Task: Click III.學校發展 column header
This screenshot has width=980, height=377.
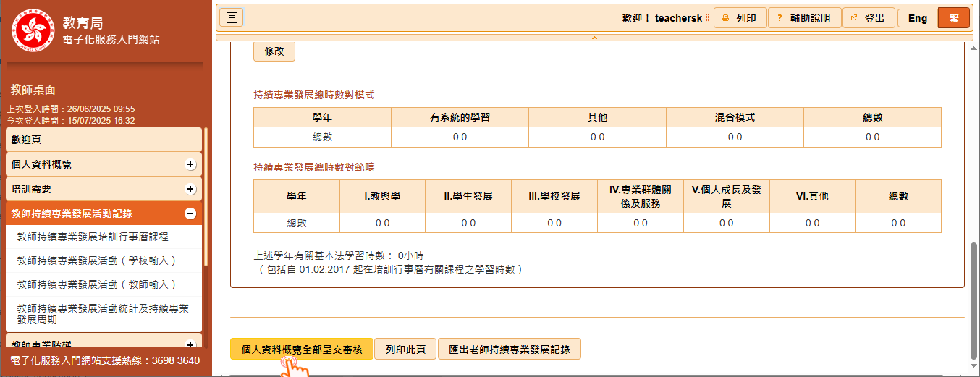Action: (554, 196)
